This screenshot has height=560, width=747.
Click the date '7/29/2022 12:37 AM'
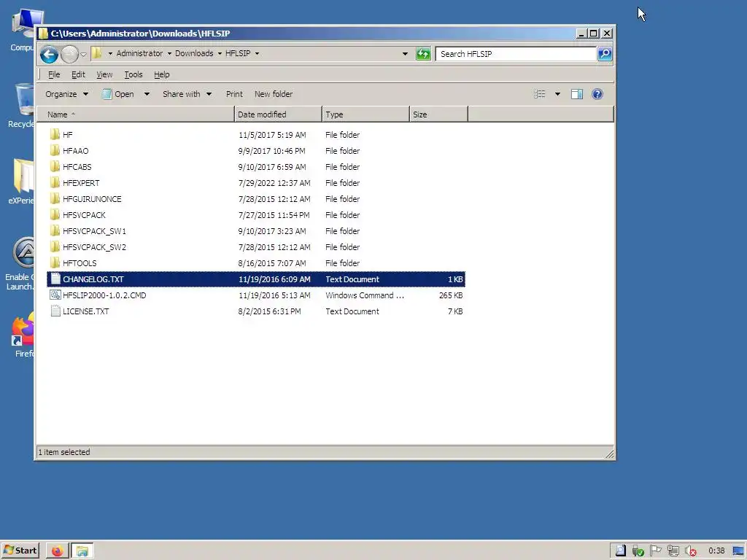274,183
